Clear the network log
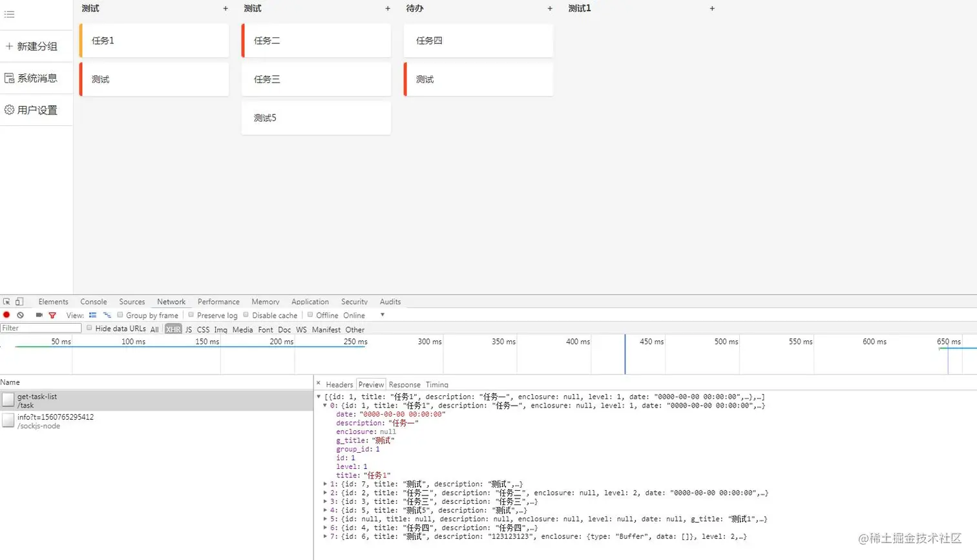The image size is (977, 560). 21,315
